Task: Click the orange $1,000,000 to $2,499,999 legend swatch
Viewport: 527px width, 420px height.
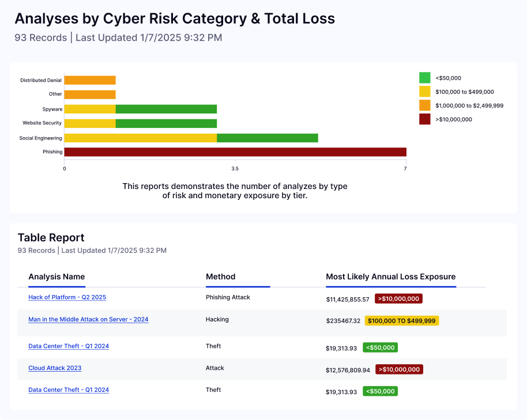Action: 425,105
